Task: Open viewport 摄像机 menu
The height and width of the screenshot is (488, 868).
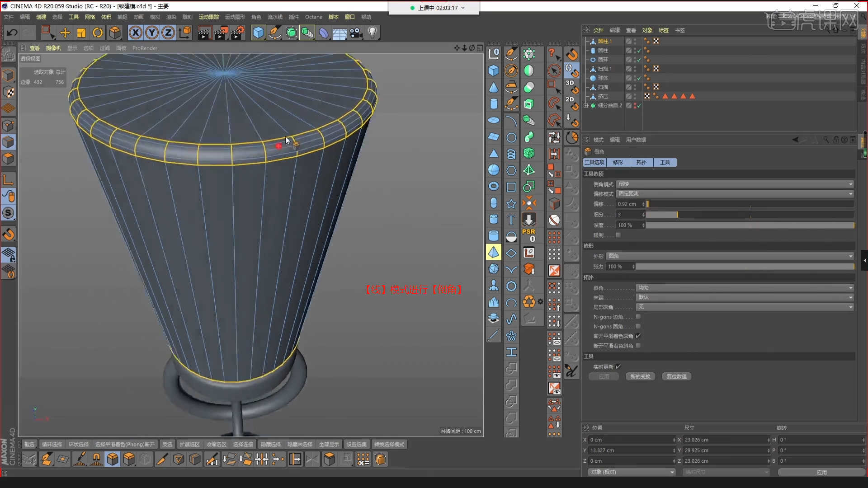Action: point(53,48)
